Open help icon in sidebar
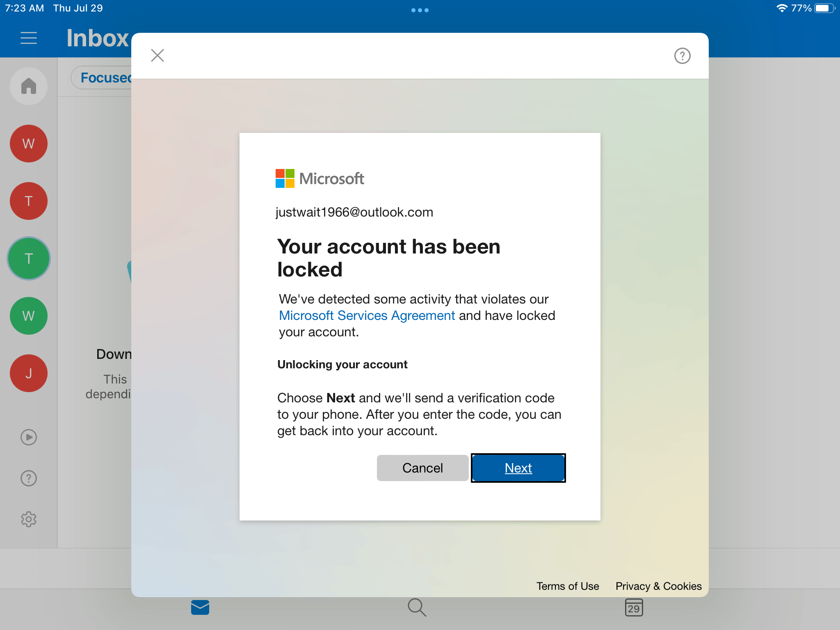Screen dimensions: 840x630 [x=29, y=478]
